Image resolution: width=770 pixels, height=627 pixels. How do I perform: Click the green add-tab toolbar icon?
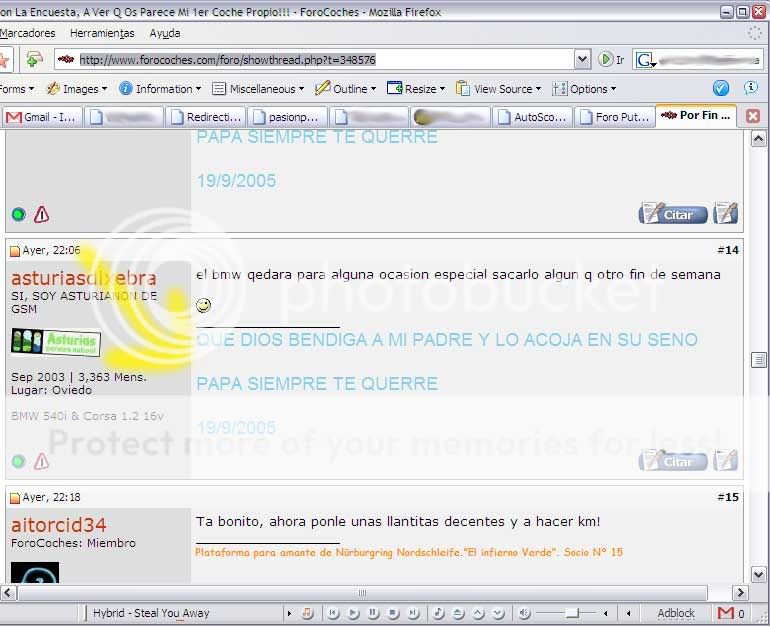[x=34, y=59]
